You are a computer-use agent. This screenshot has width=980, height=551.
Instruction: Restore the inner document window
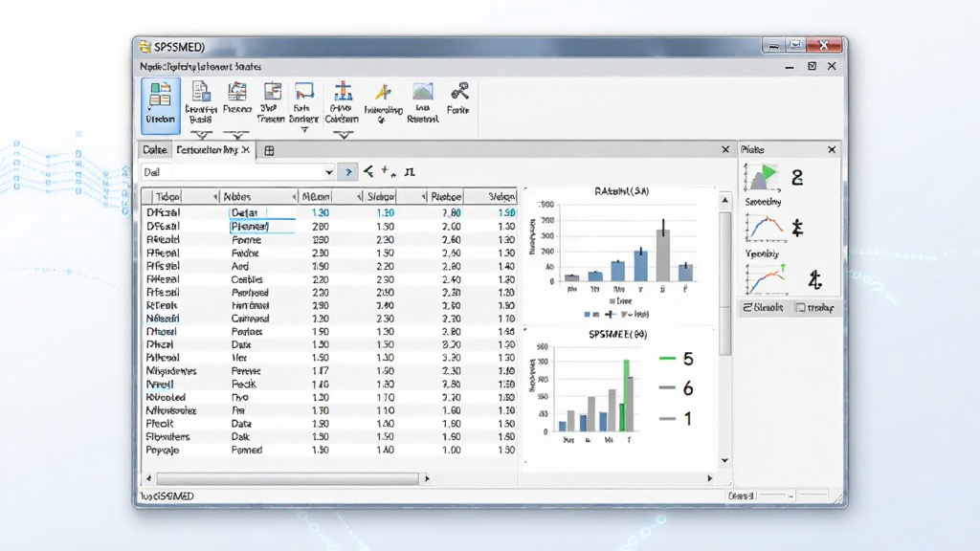coord(812,66)
